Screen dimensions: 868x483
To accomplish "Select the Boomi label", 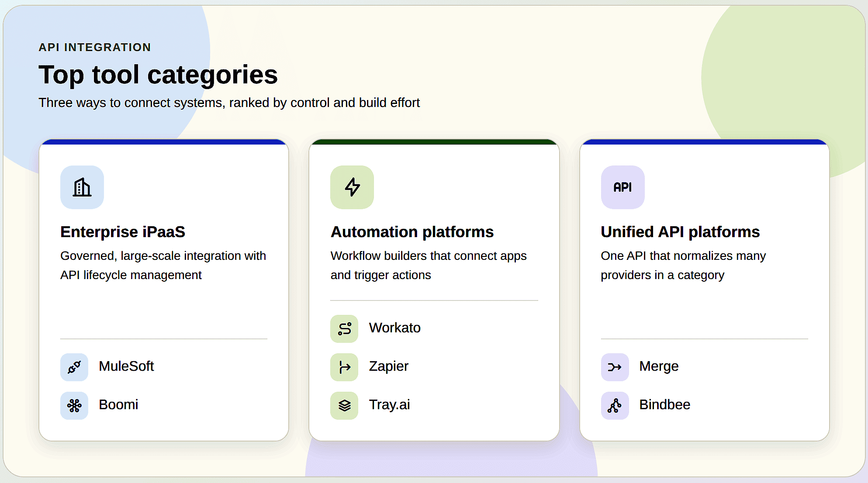I will pos(118,404).
